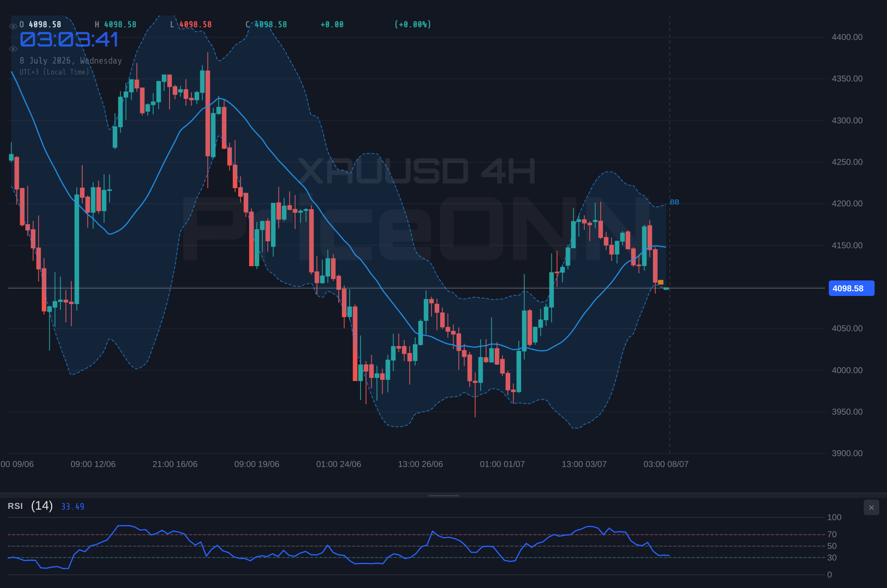Click the open price labeled O
This screenshot has height=588, width=887.
pyautogui.click(x=40, y=24)
